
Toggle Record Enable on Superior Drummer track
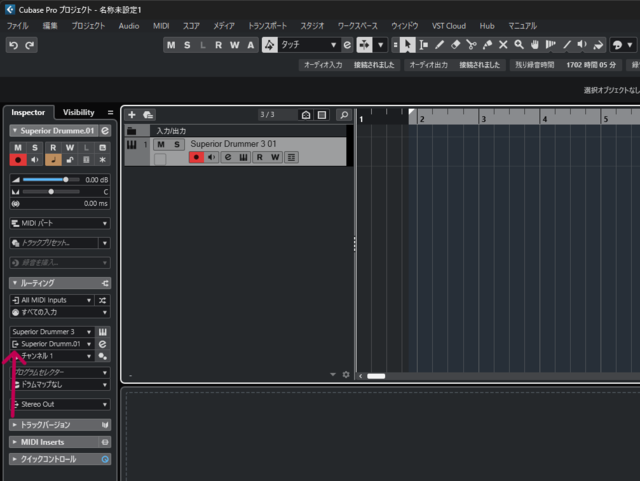[x=196, y=158]
